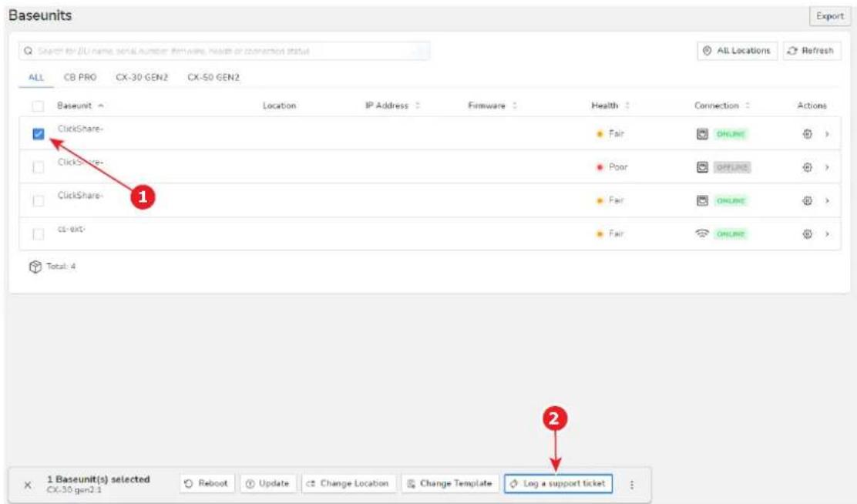
Task: Check the third ClickShare row checkbox
Action: [39, 200]
